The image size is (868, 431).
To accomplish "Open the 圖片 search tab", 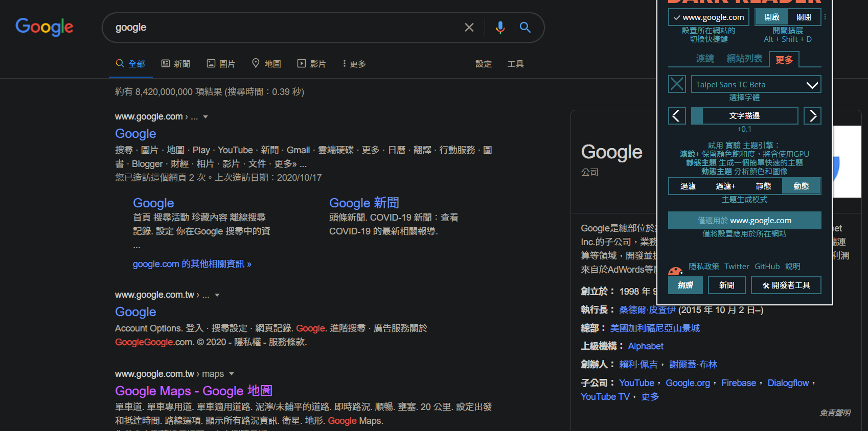I will (x=221, y=64).
